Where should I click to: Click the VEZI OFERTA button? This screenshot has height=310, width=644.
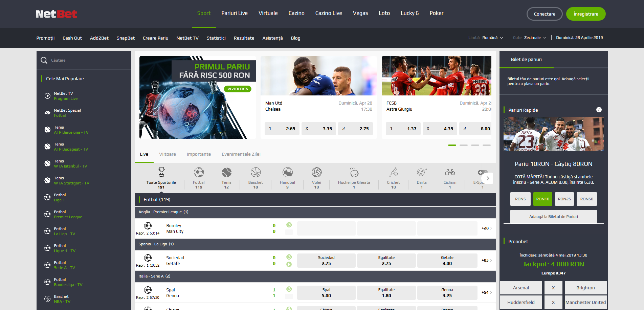click(x=238, y=89)
